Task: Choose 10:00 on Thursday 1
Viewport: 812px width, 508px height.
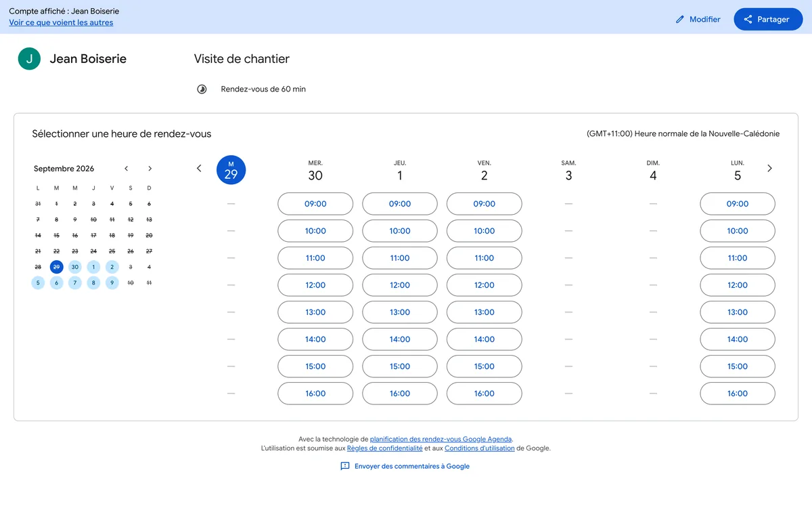Action: pos(400,231)
